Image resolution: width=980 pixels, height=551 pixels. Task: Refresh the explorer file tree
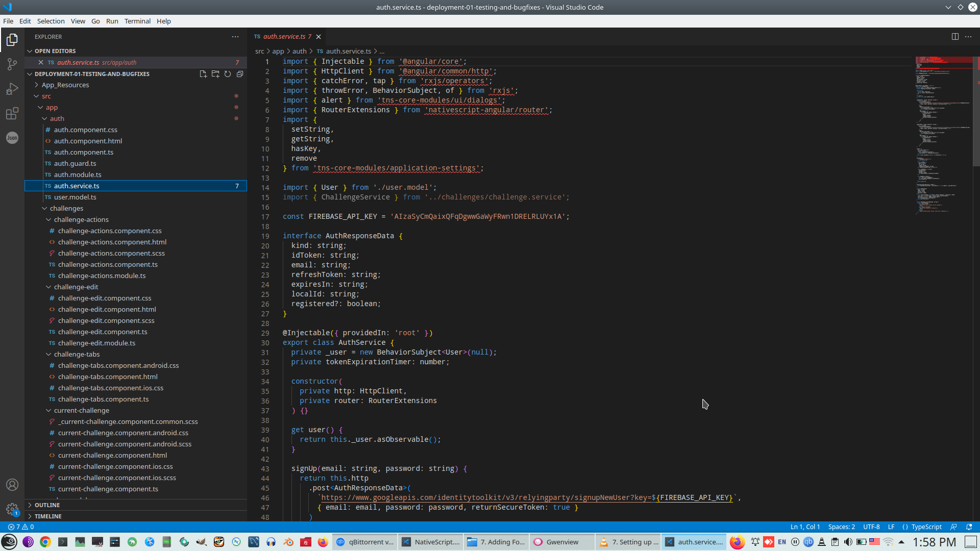[228, 74]
